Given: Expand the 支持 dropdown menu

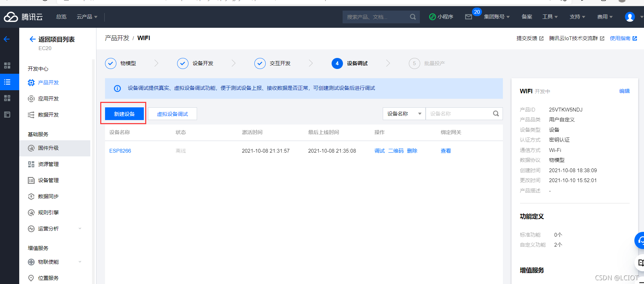Looking at the screenshot, I should pyautogui.click(x=577, y=17).
